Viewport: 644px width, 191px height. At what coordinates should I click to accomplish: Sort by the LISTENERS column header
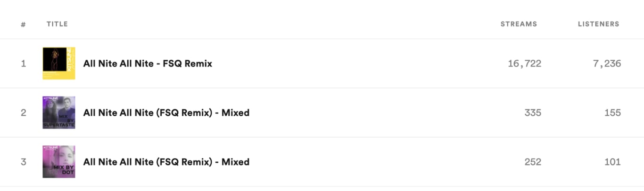pos(599,24)
